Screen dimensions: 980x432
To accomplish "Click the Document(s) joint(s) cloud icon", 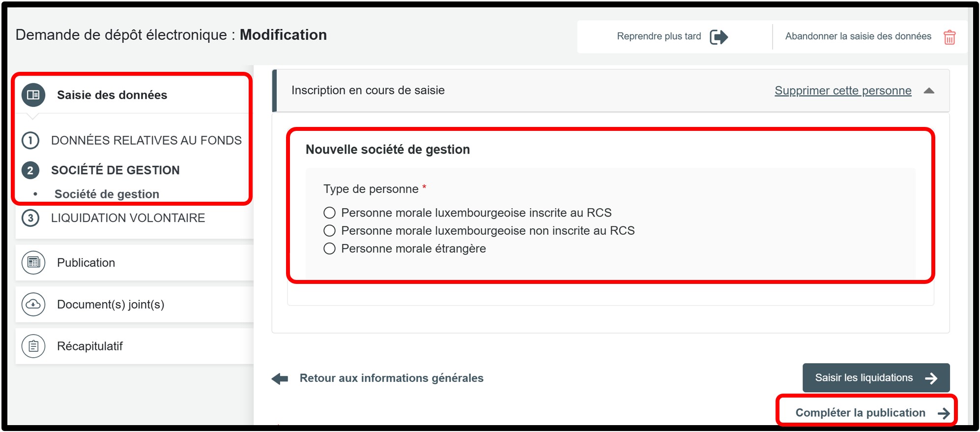I will click(33, 305).
